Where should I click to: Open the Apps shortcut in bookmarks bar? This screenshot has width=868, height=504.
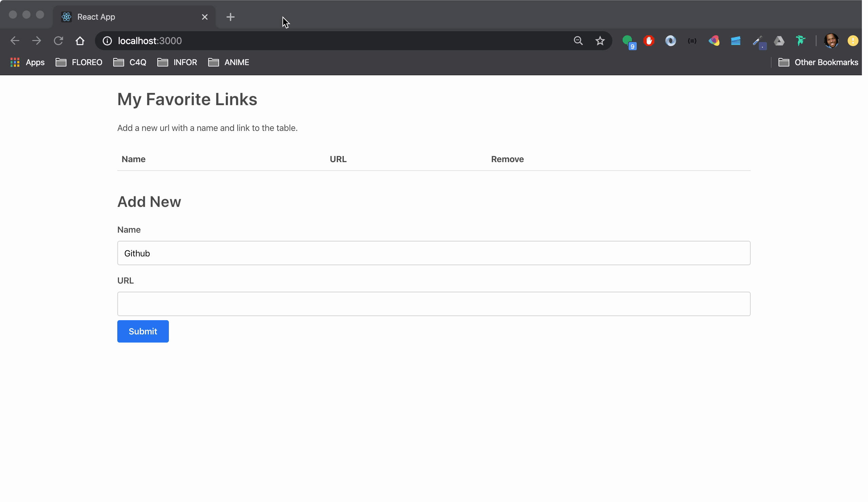point(27,62)
